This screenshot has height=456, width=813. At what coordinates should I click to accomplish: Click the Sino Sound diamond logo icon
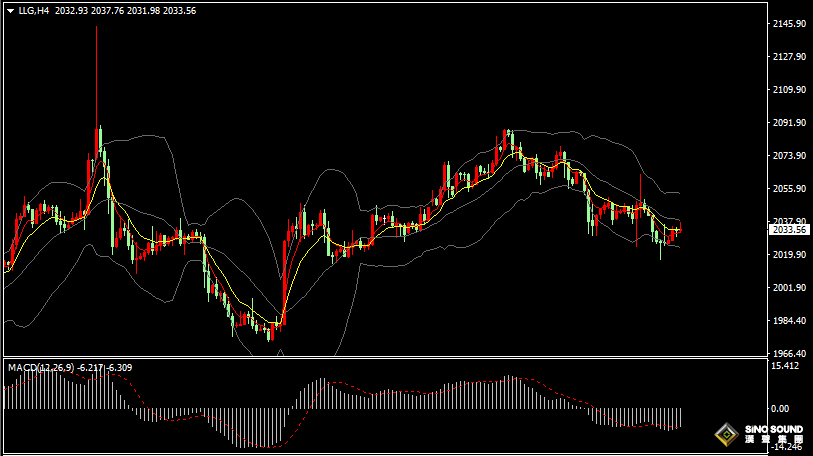[724, 435]
